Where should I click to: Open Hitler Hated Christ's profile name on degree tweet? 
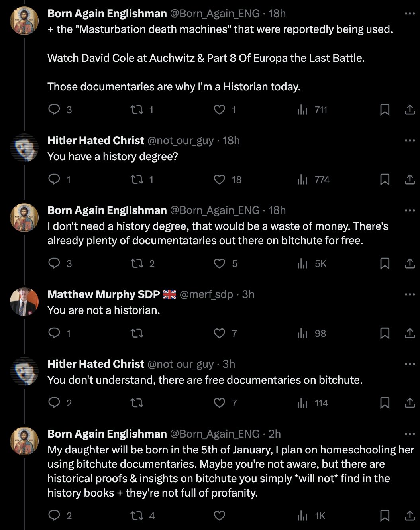[x=96, y=141]
